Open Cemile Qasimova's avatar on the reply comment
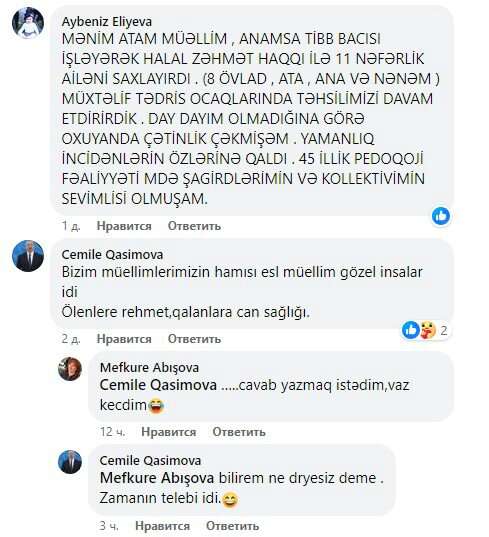The width and height of the screenshot is (489, 537). click(x=70, y=462)
